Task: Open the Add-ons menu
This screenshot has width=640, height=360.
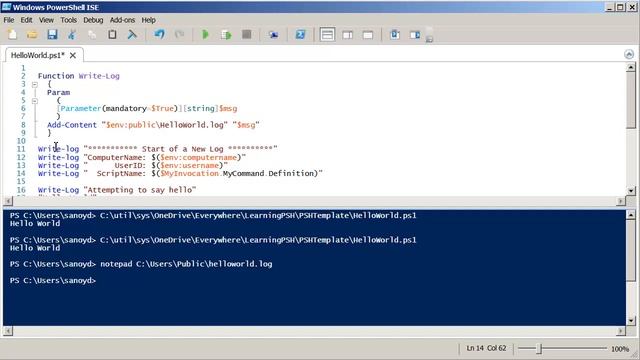Action: [x=122, y=20]
